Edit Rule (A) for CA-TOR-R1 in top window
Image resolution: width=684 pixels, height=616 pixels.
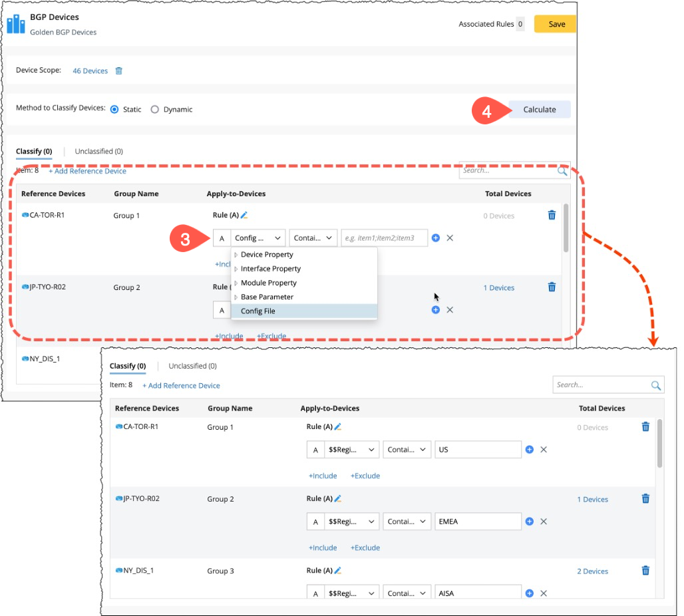(244, 215)
